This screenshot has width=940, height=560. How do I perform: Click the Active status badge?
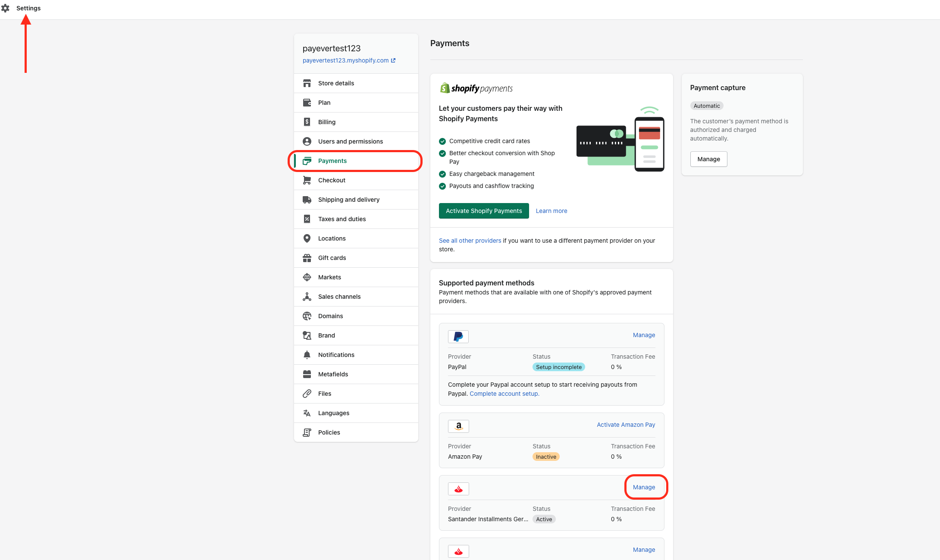pos(544,519)
